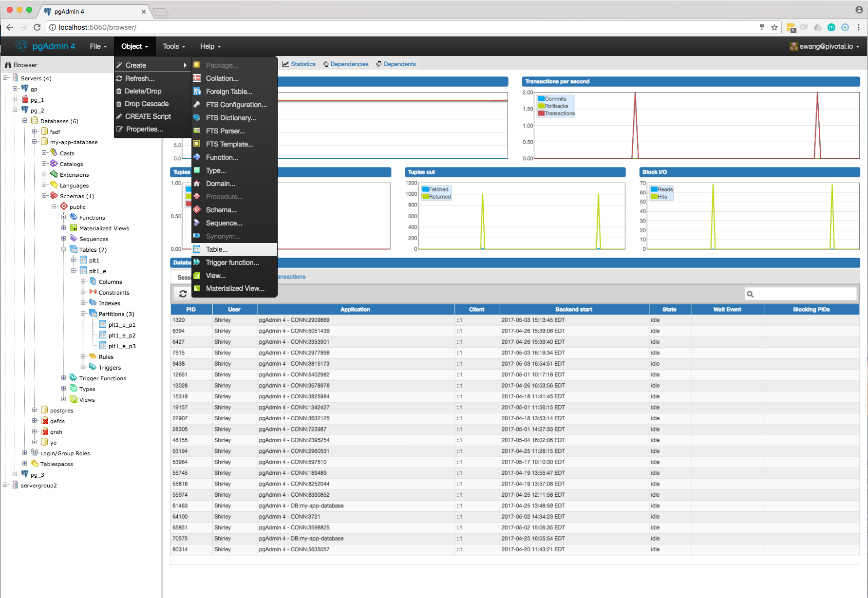Click the browser reload page icon
The width and height of the screenshot is (868, 598).
37,27
